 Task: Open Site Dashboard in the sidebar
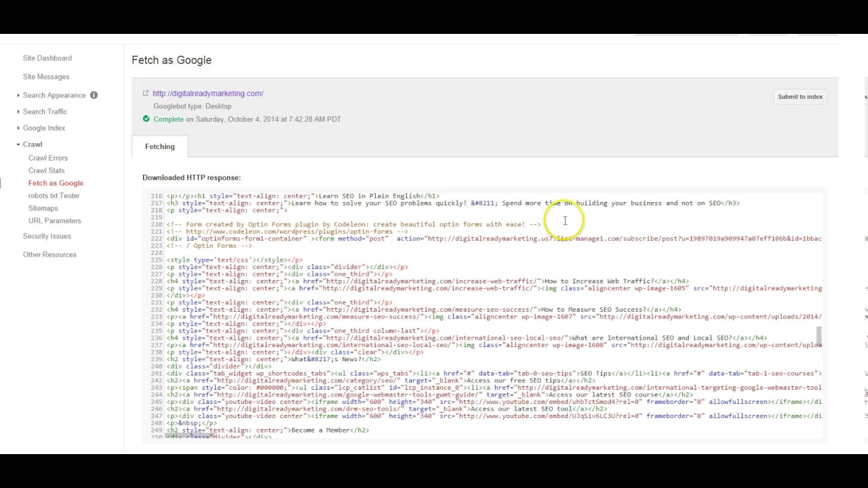pyautogui.click(x=47, y=58)
